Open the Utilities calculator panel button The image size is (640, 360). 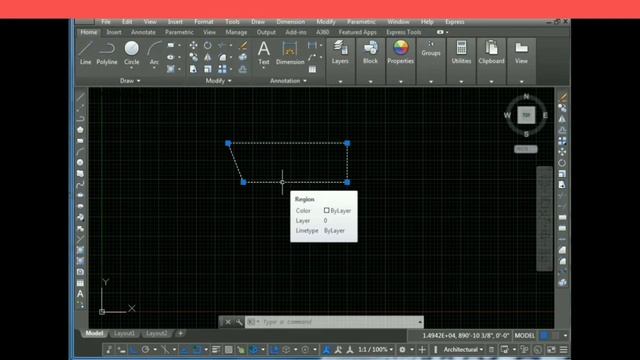[x=461, y=52]
